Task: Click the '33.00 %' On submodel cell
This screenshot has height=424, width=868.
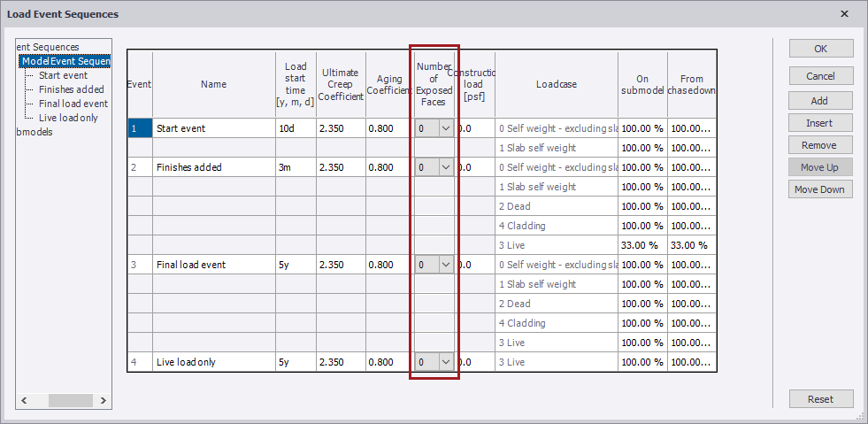Action: pyautogui.click(x=642, y=245)
